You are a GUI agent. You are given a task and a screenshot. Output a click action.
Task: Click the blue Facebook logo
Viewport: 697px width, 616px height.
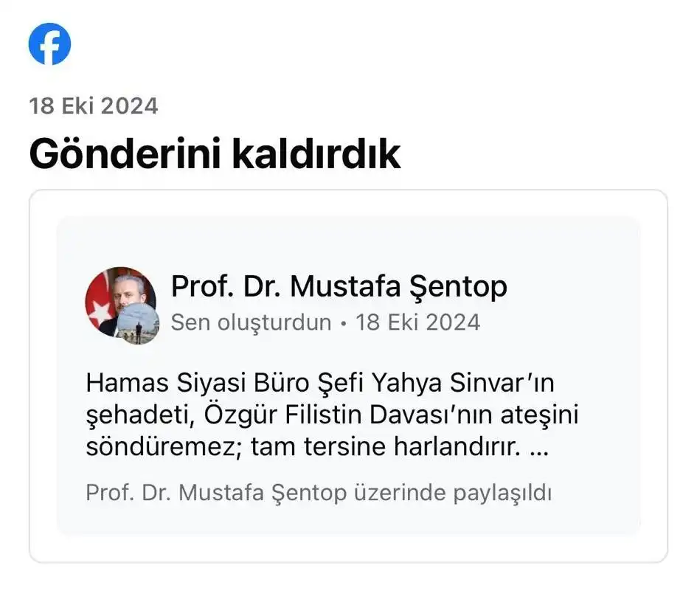pos(49,44)
